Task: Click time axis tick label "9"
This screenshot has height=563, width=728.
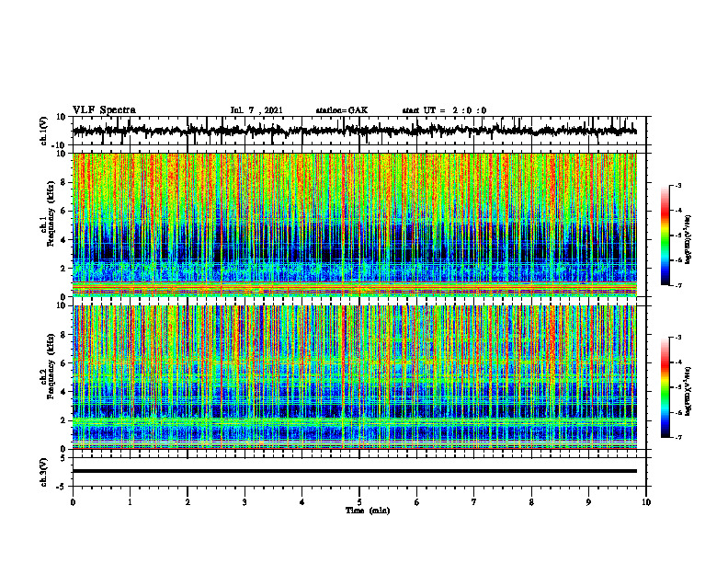Action: coord(588,502)
